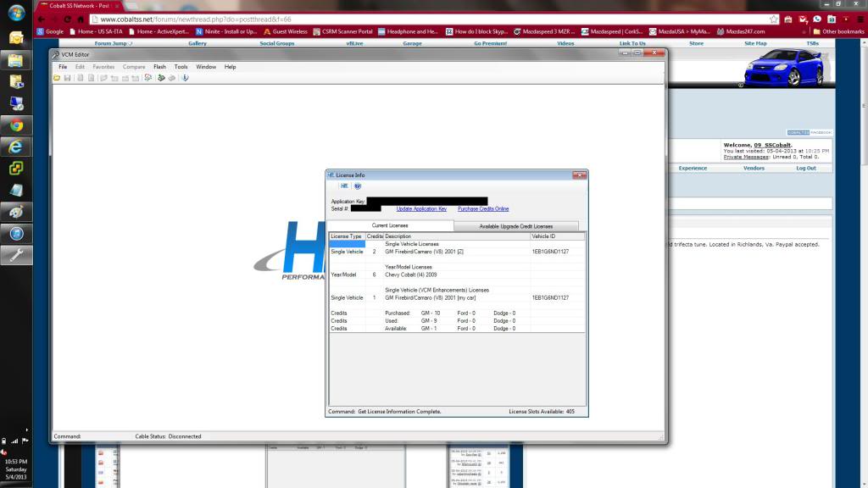Open the Help menu
Image resolution: width=868 pixels, height=488 pixels.
pos(231,67)
